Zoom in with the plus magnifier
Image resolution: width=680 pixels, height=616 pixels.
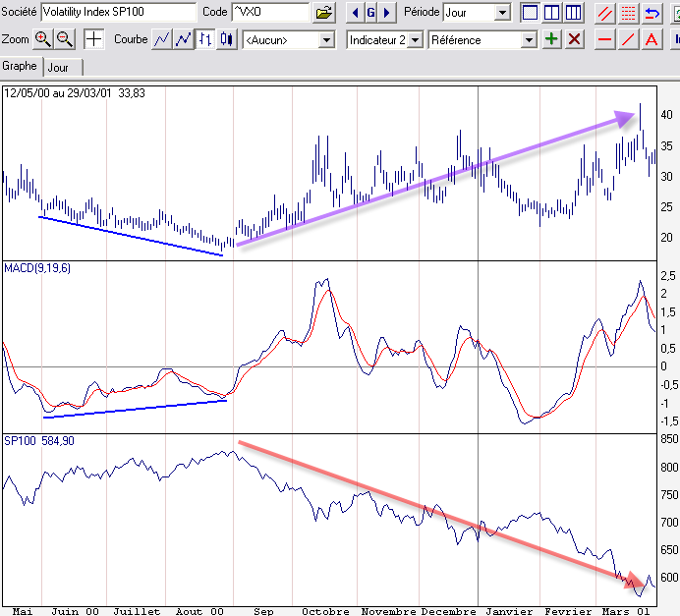43,39
